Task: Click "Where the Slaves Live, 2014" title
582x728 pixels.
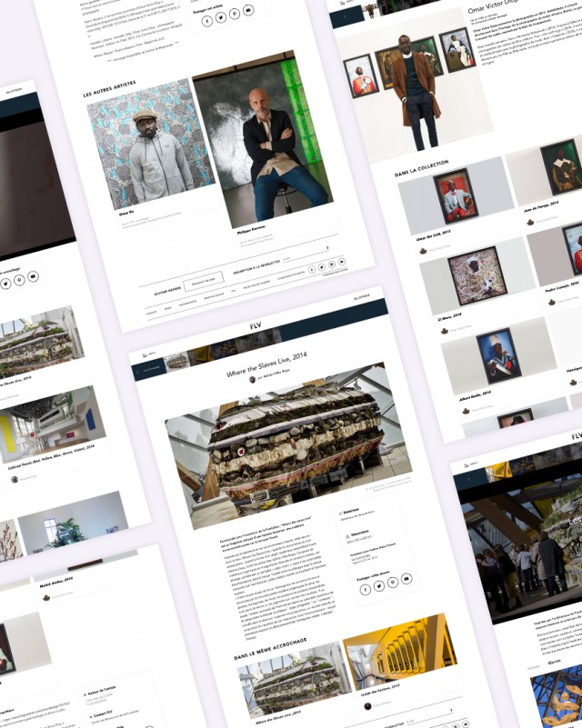Action: [x=266, y=364]
